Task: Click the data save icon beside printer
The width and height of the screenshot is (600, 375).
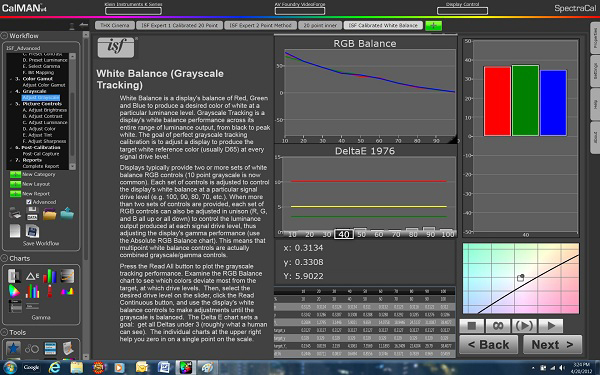Action: (32, 214)
